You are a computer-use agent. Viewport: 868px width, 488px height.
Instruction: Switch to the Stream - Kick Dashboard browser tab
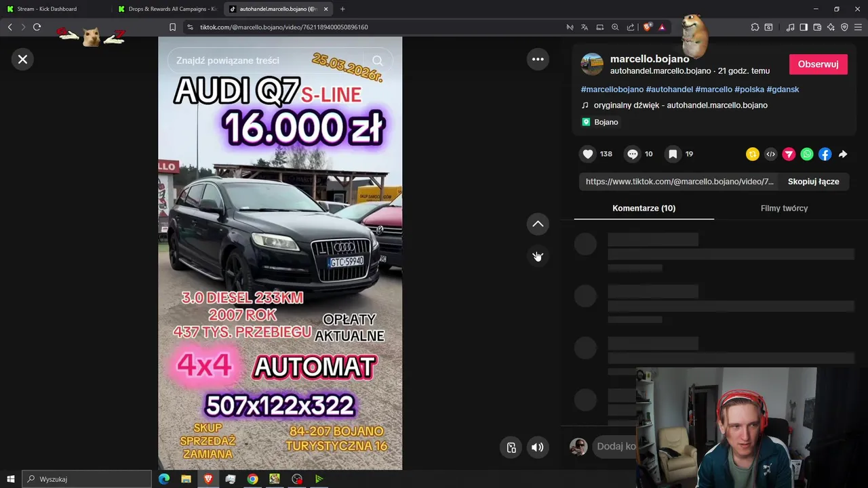coord(56,9)
